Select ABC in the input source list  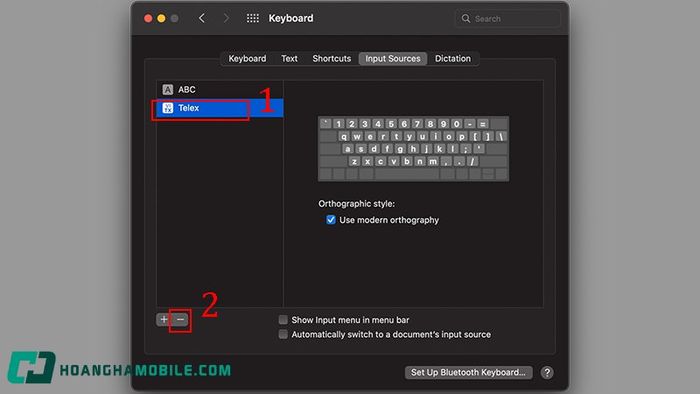pyautogui.click(x=220, y=90)
